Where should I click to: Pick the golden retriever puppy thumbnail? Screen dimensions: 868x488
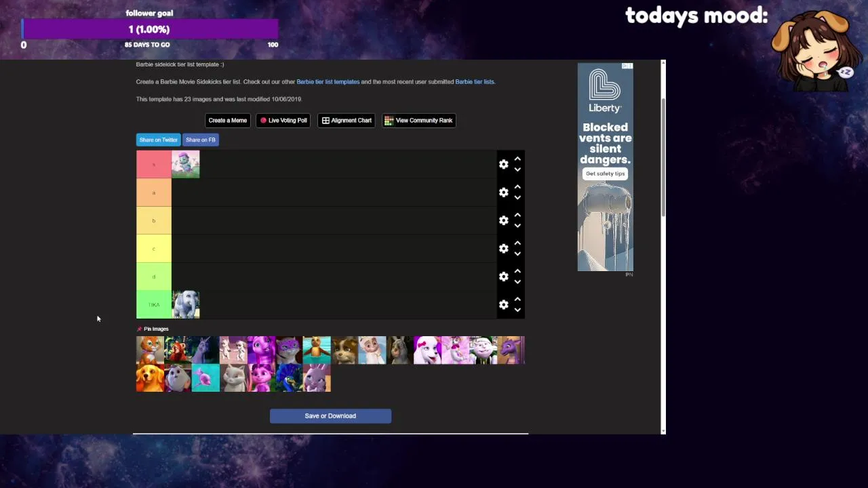point(150,378)
